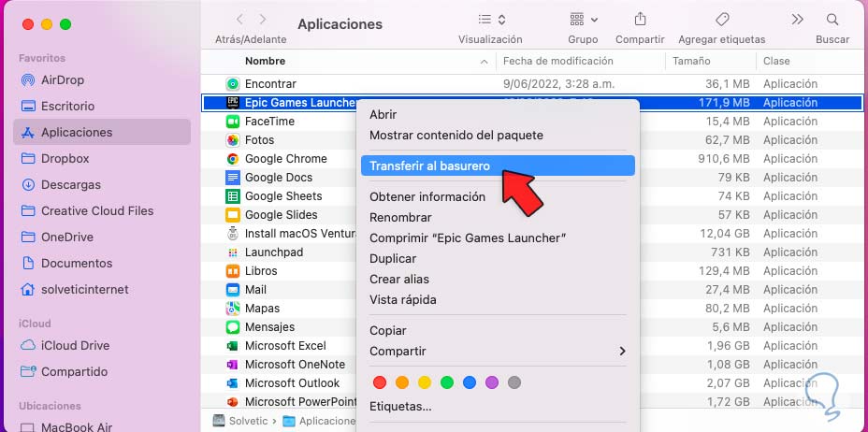
Task: Click the Google Sheets icon
Action: [x=233, y=196]
